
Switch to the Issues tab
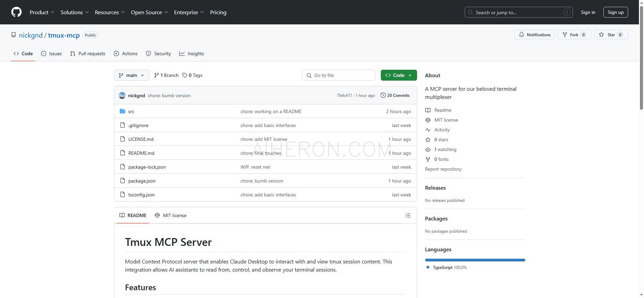click(51, 54)
